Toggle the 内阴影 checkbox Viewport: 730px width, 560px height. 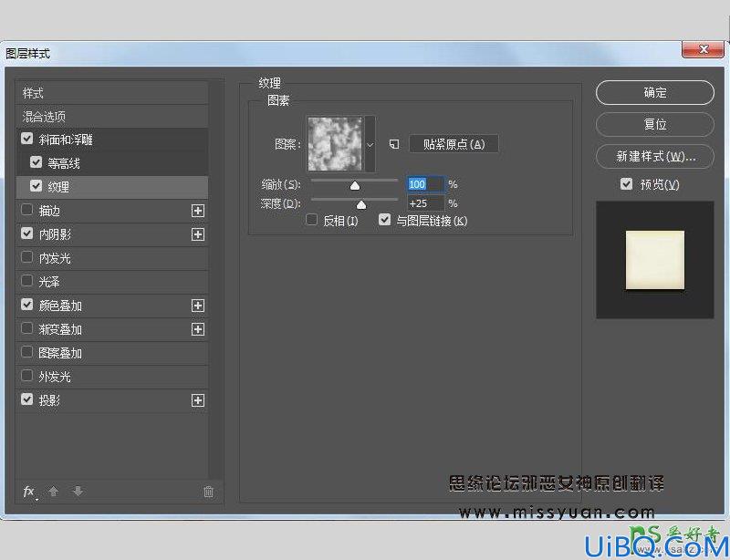click(x=27, y=233)
